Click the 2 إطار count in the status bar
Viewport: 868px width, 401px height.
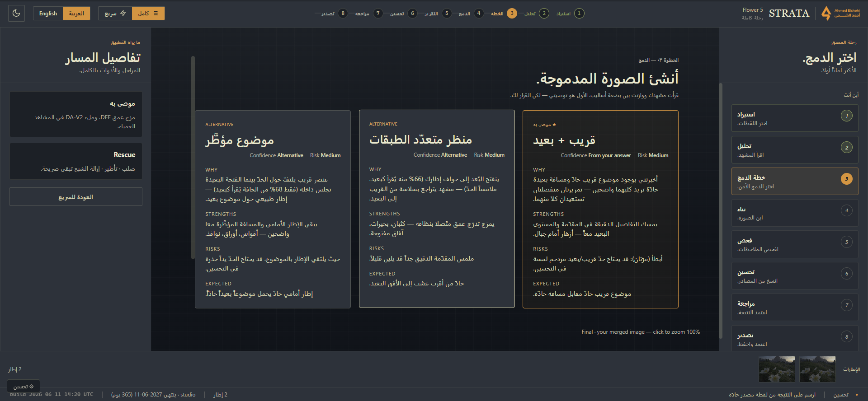tap(220, 395)
